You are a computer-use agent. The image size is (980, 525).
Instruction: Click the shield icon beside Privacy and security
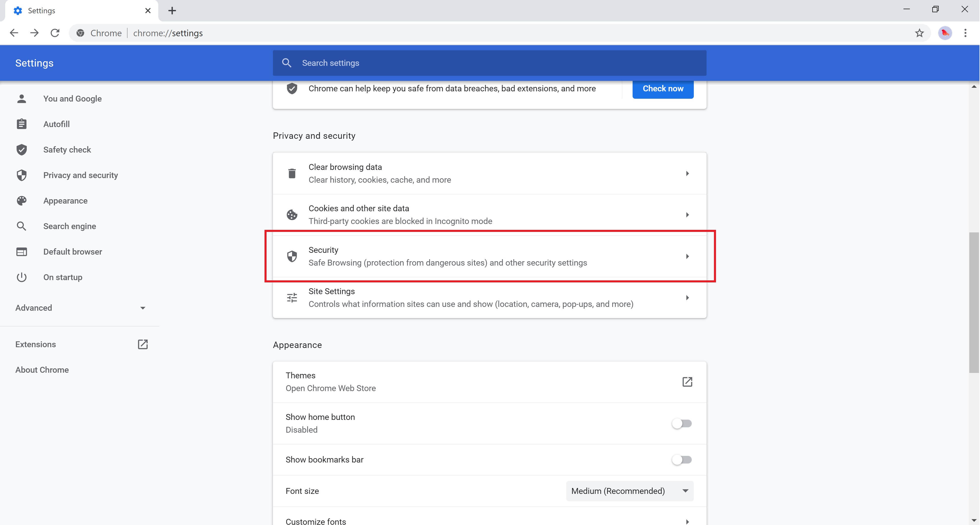click(x=22, y=175)
